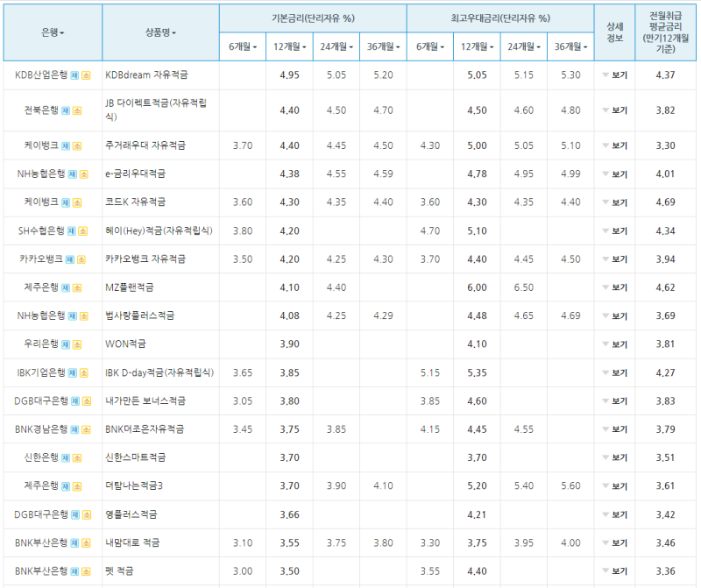
Task: Click the orange 소 badge in the 펫 적금 row
Action: pos(86,571)
